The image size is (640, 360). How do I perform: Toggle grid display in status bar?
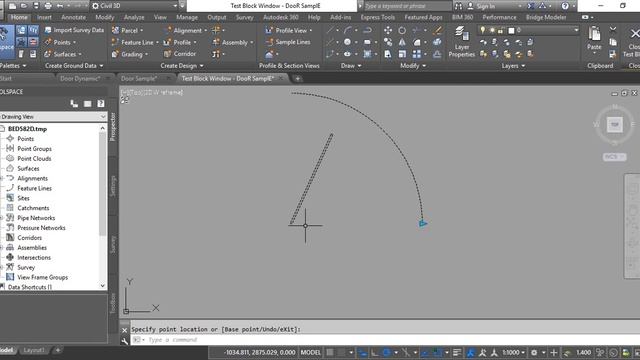point(329,352)
